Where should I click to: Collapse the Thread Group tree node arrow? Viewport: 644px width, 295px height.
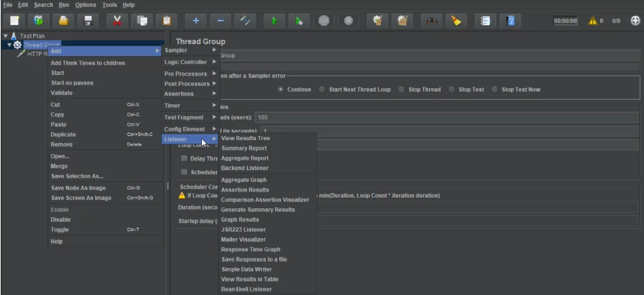coord(10,45)
